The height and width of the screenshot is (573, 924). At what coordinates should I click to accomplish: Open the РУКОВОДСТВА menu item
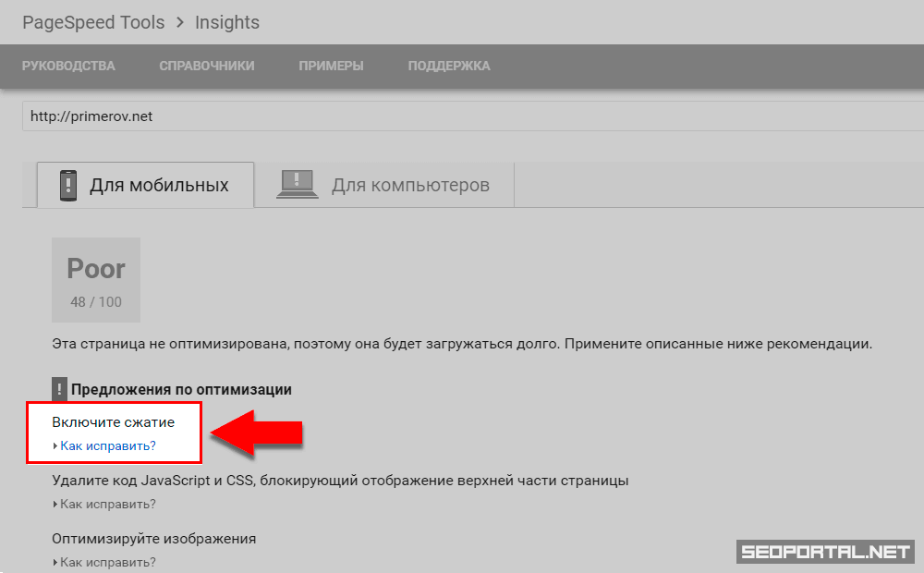[x=68, y=66]
